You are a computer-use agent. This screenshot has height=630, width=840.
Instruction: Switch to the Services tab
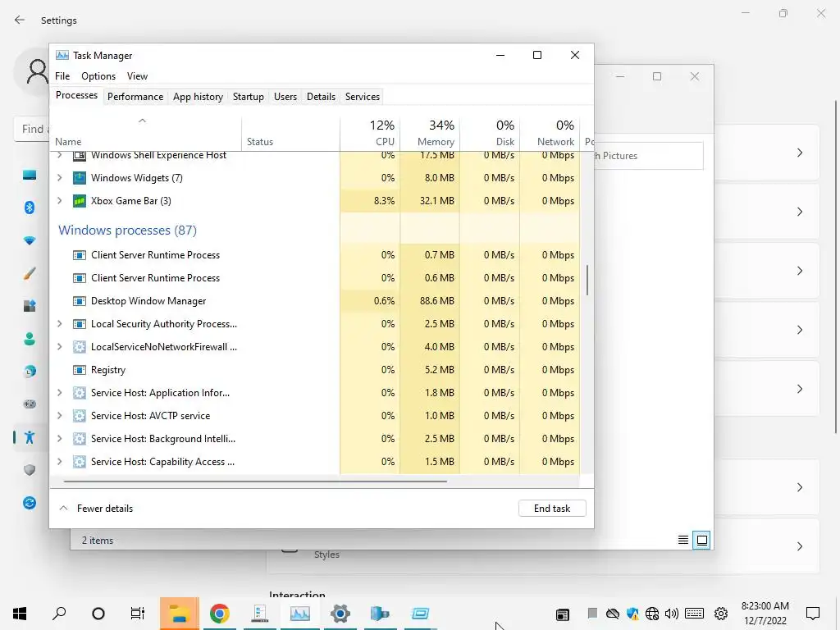coord(362,97)
